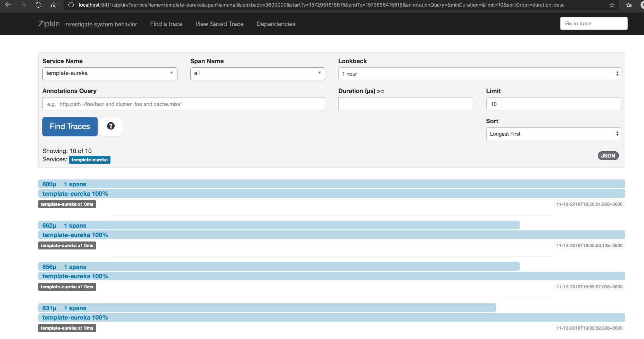Open the 631µ trace row
The image size is (644, 339).
coord(267,308)
